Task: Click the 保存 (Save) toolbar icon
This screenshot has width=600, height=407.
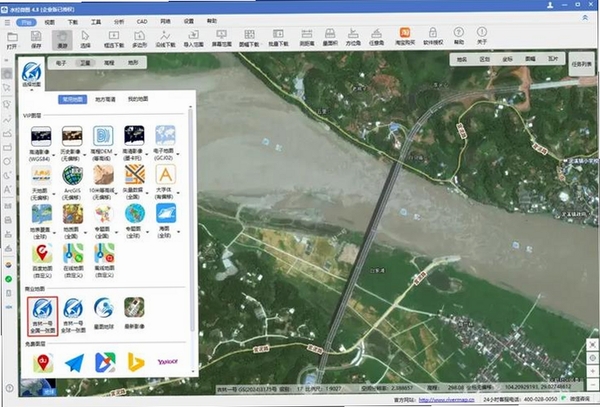Action: (x=36, y=39)
